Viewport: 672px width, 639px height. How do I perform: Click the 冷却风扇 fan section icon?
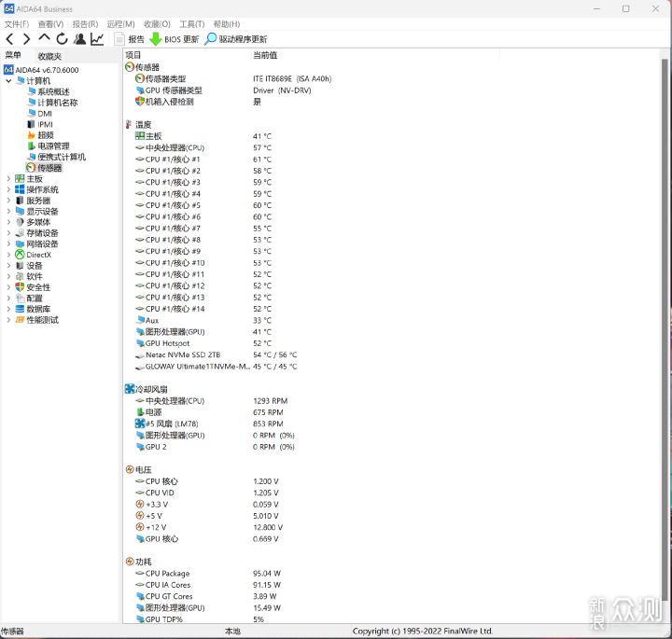(x=130, y=389)
